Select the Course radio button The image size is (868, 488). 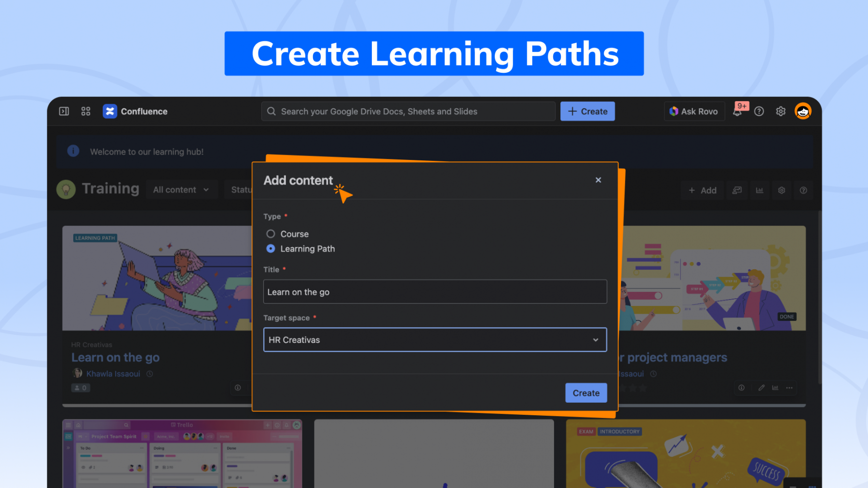click(x=271, y=234)
